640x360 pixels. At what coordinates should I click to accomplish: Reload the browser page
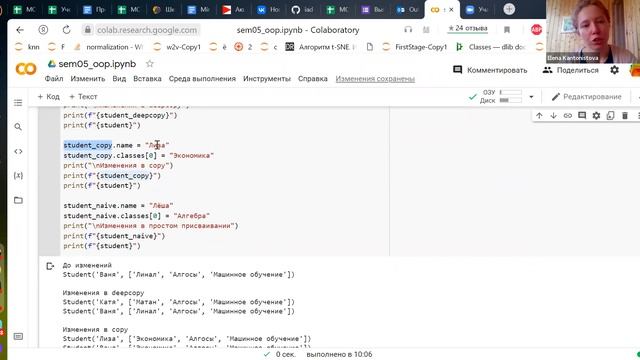66,30
